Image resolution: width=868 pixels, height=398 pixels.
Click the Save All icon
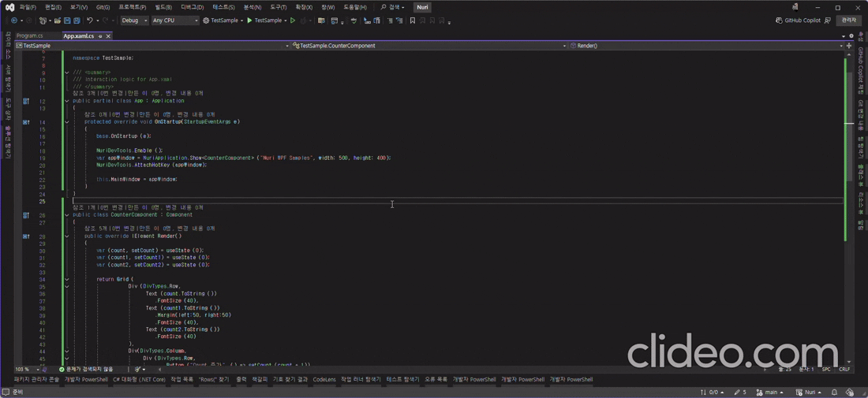pyautogui.click(x=76, y=20)
